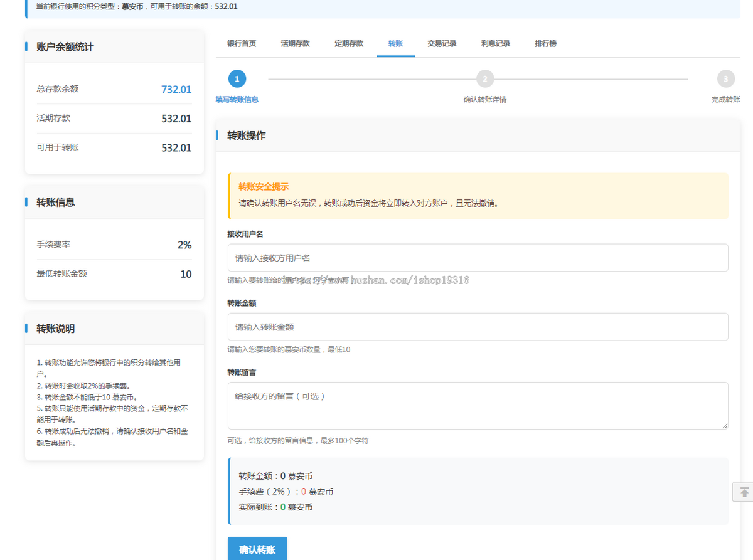Click the 手续费率 value 2%
The height and width of the screenshot is (560, 753).
[x=184, y=245]
